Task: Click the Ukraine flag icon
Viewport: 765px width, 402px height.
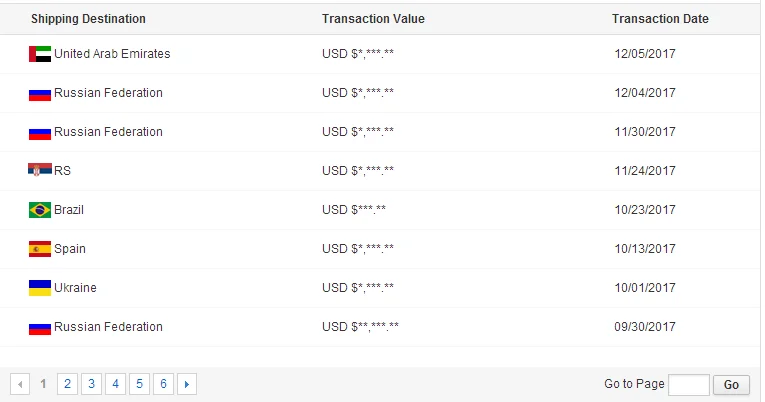Action: tap(40, 288)
